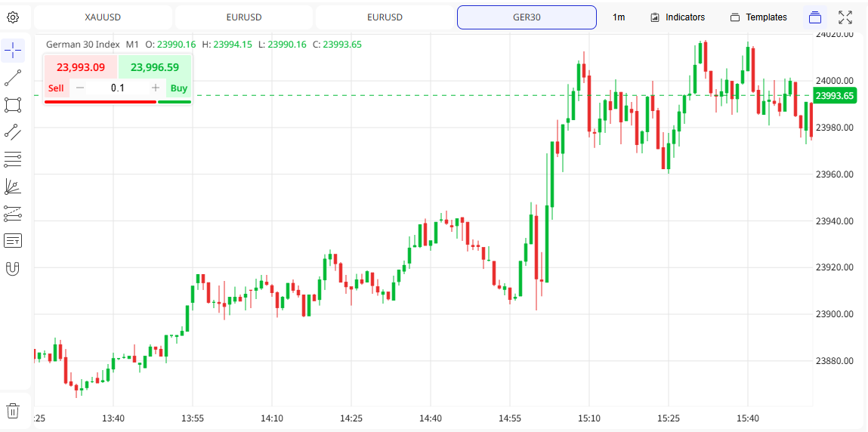Select the crosshair cursor tool
Screen dimensions: 868x432
point(13,51)
